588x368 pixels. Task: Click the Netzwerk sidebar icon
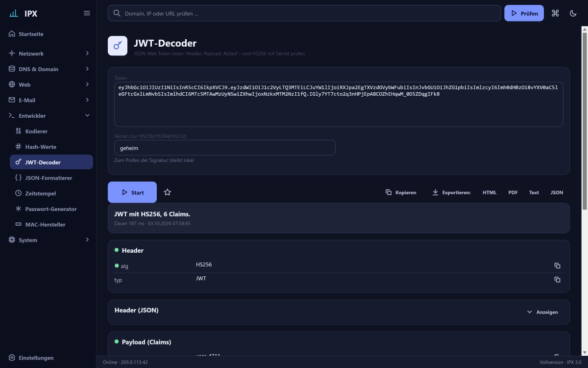[x=12, y=53]
